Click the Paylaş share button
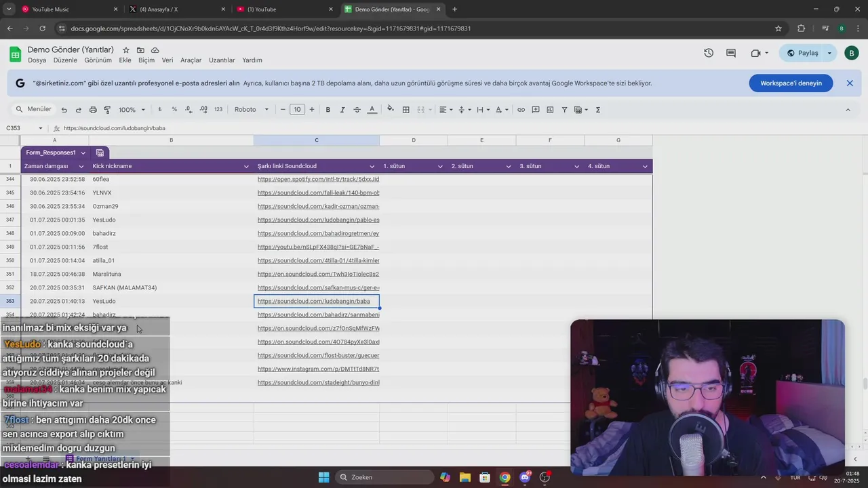The width and height of the screenshot is (868, 488). [x=802, y=53]
